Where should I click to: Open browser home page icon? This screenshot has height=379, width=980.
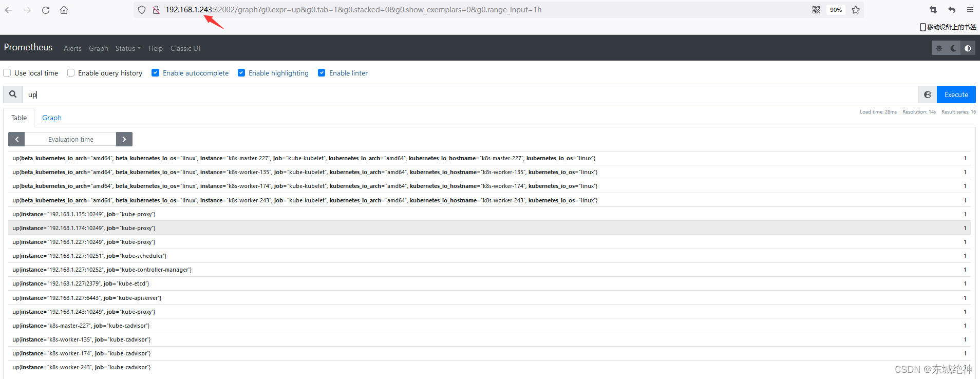[x=64, y=10]
